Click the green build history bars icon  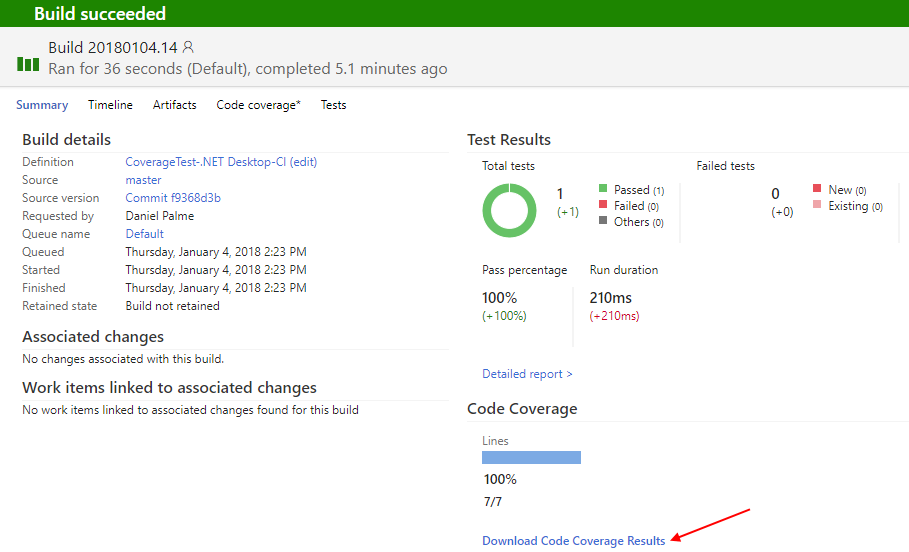tap(28, 64)
